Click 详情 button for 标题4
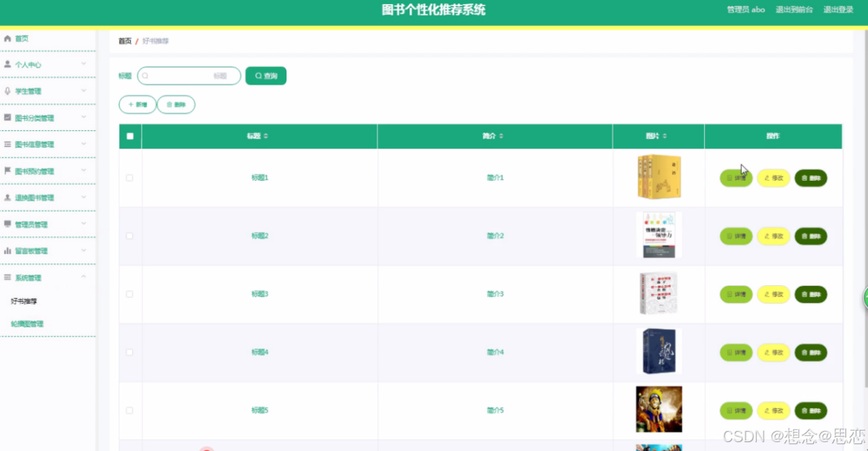Image resolution: width=868 pixels, height=451 pixels. click(736, 353)
